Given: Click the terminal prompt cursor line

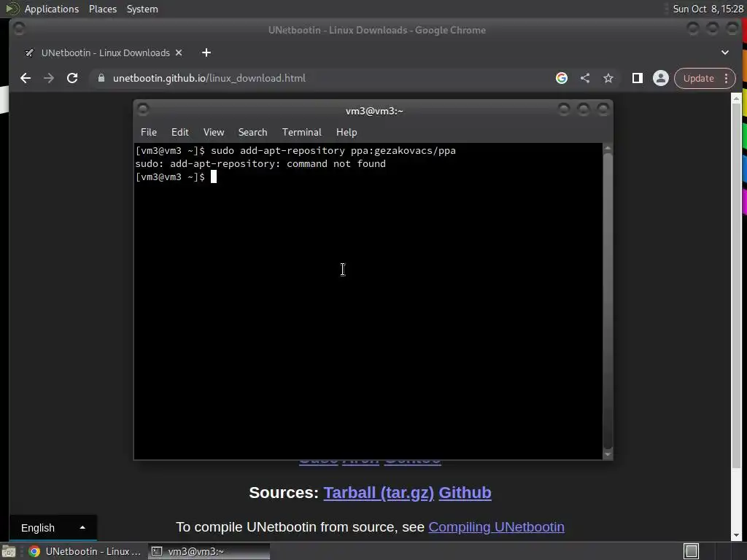Looking at the screenshot, I should 177,177.
